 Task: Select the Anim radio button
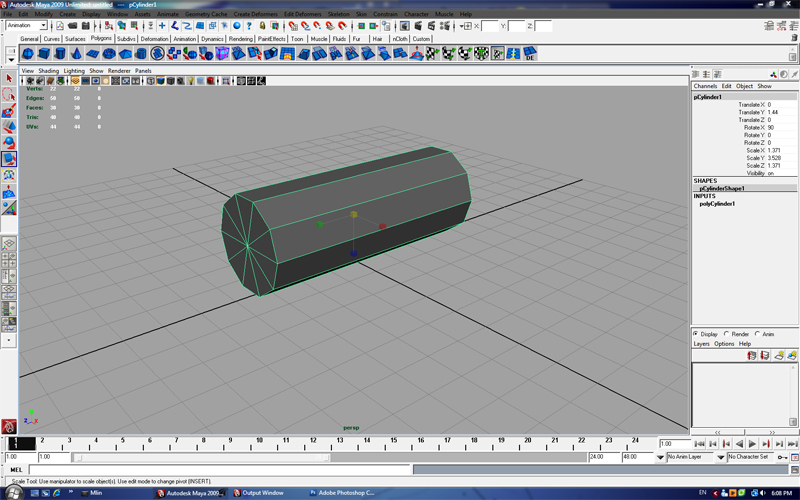click(x=757, y=334)
